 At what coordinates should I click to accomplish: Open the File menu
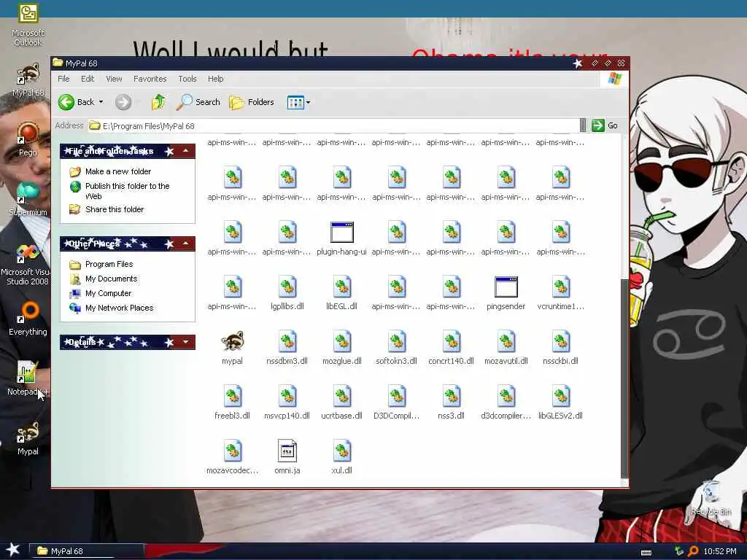coord(63,79)
